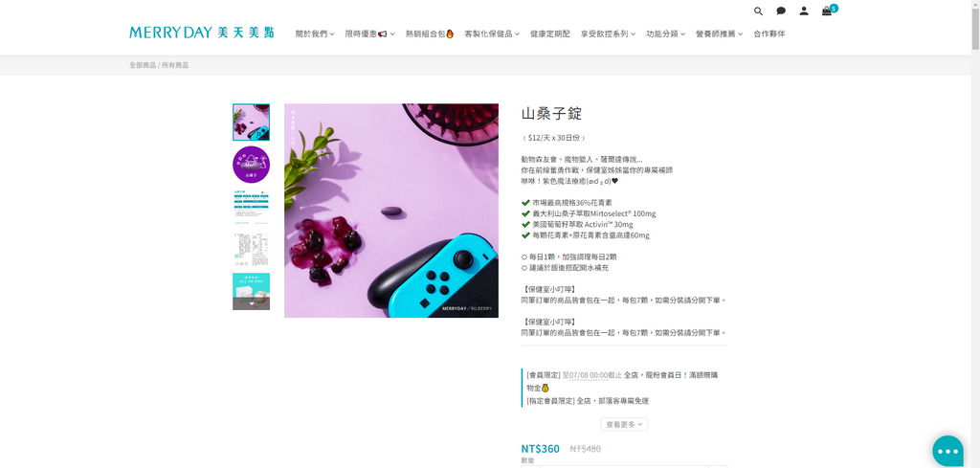Viewport: 980px width, 468px height.
Task: Expand the 限時優惠 dropdown
Action: pos(369,33)
